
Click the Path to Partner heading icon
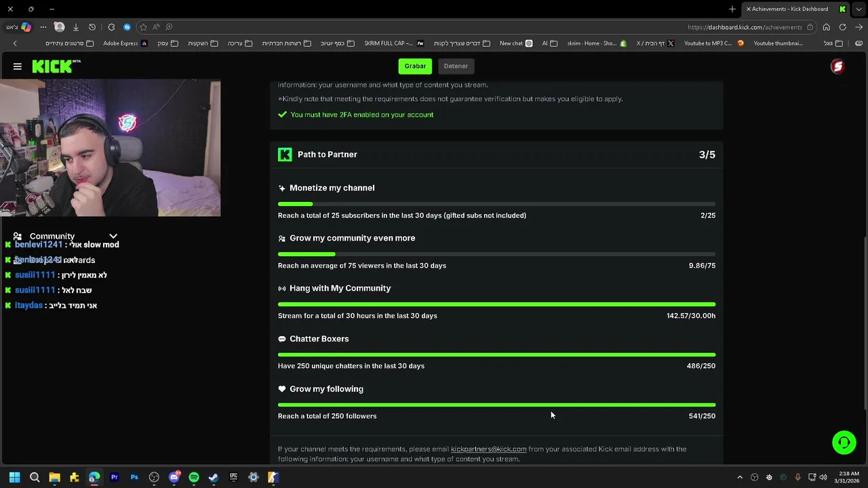[285, 155]
